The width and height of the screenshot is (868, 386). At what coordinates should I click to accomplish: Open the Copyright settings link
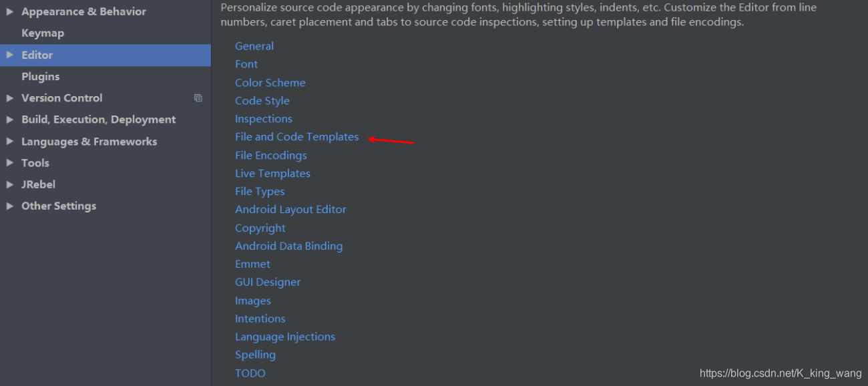(260, 228)
